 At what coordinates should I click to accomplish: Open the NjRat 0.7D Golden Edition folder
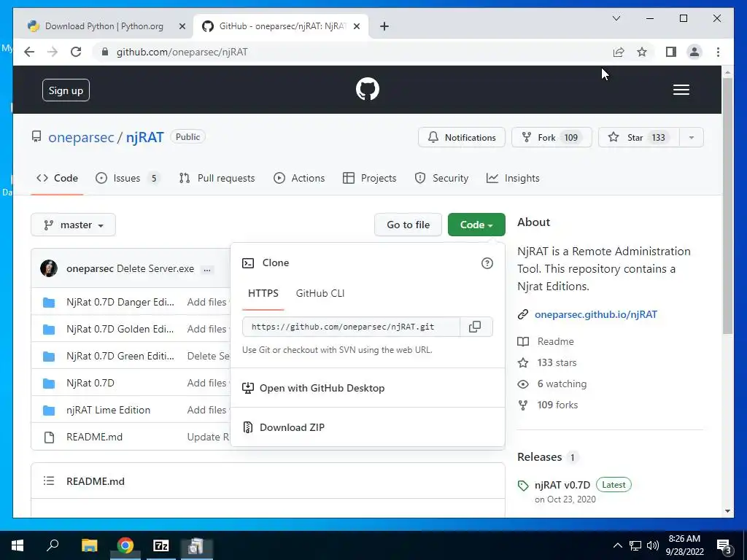point(120,329)
